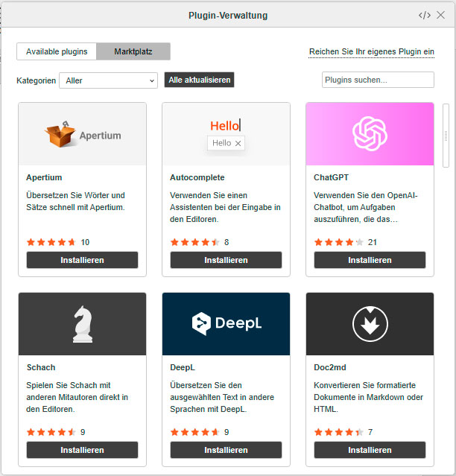This screenshot has width=456, height=476.
Task: Install the DeepL plugin
Action: click(x=226, y=450)
